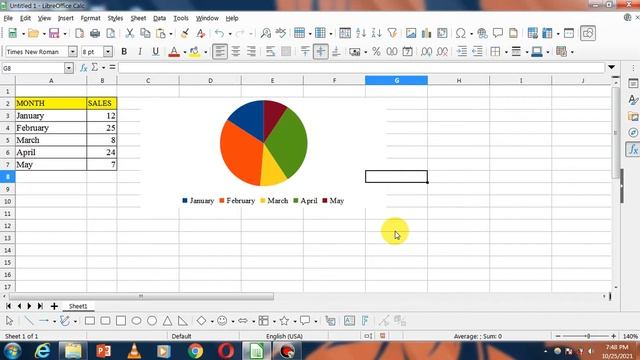The image size is (640, 360).
Task: Toggle Italic formatting
Action: (140, 51)
